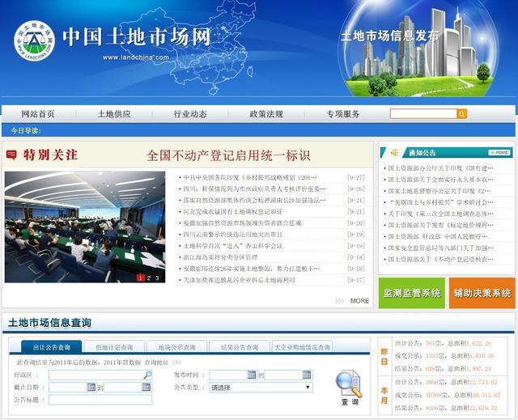Click the 截止日期 start date field

coord(73,387)
